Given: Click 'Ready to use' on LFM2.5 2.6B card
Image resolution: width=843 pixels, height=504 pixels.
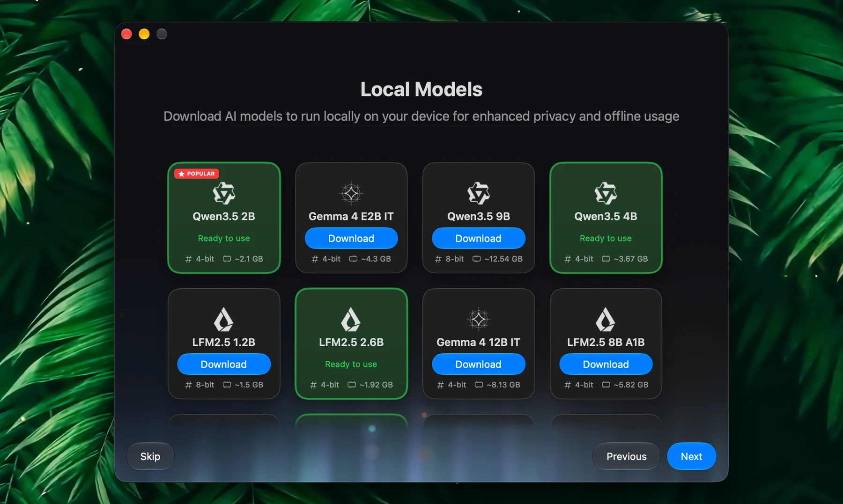Looking at the screenshot, I should coord(351,364).
